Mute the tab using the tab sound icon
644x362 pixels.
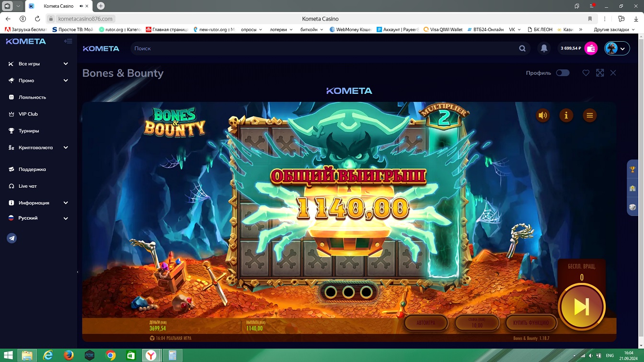click(81, 6)
